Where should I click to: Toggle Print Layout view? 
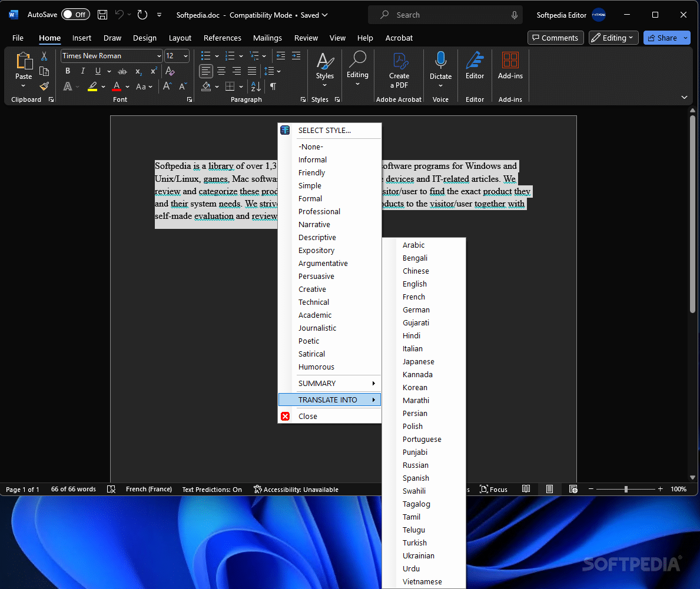pos(549,489)
